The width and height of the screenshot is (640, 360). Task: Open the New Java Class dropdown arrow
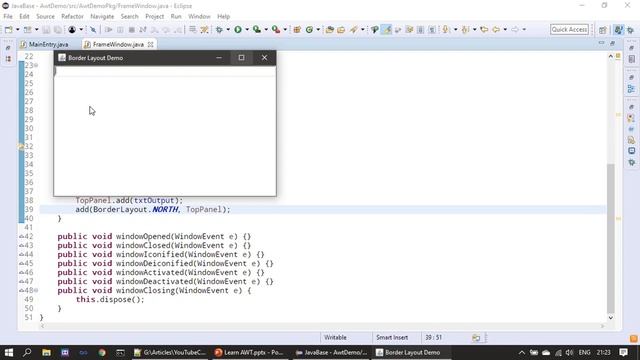(318, 29)
